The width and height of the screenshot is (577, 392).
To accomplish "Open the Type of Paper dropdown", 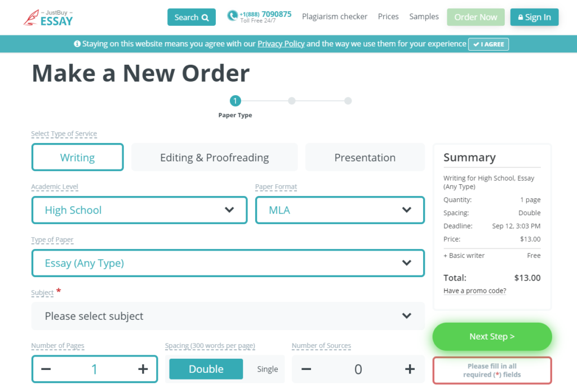I will pos(228,263).
